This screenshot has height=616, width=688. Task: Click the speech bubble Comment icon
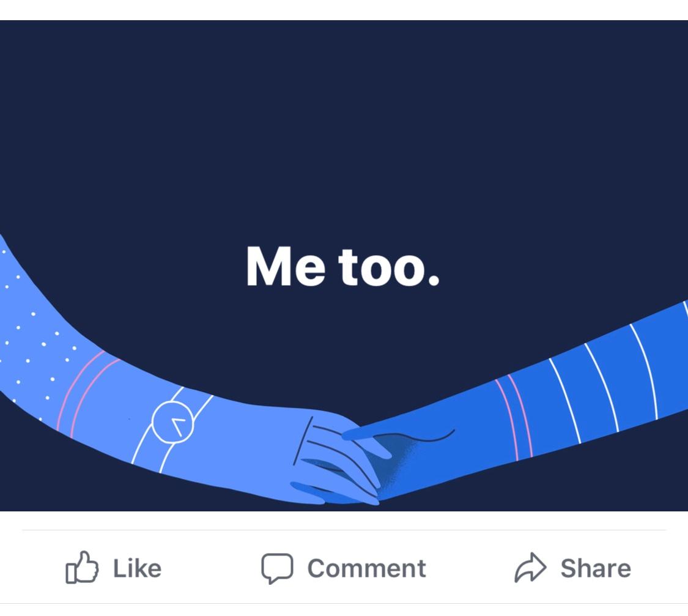[x=277, y=568]
